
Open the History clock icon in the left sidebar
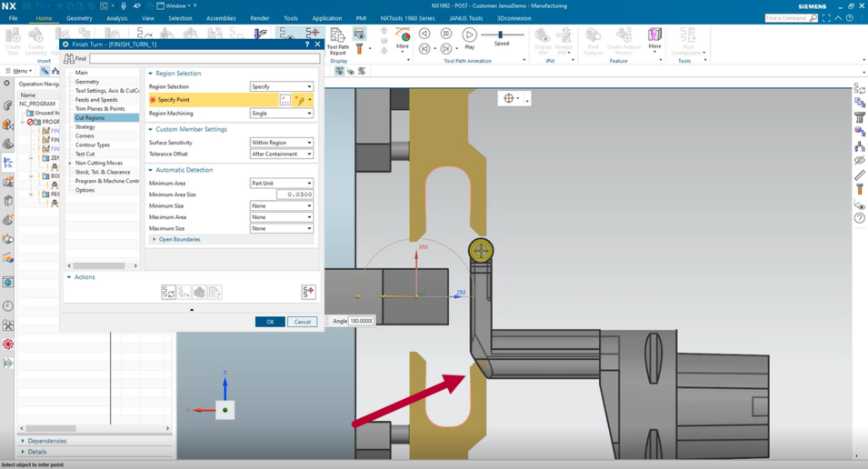pyautogui.click(x=8, y=305)
